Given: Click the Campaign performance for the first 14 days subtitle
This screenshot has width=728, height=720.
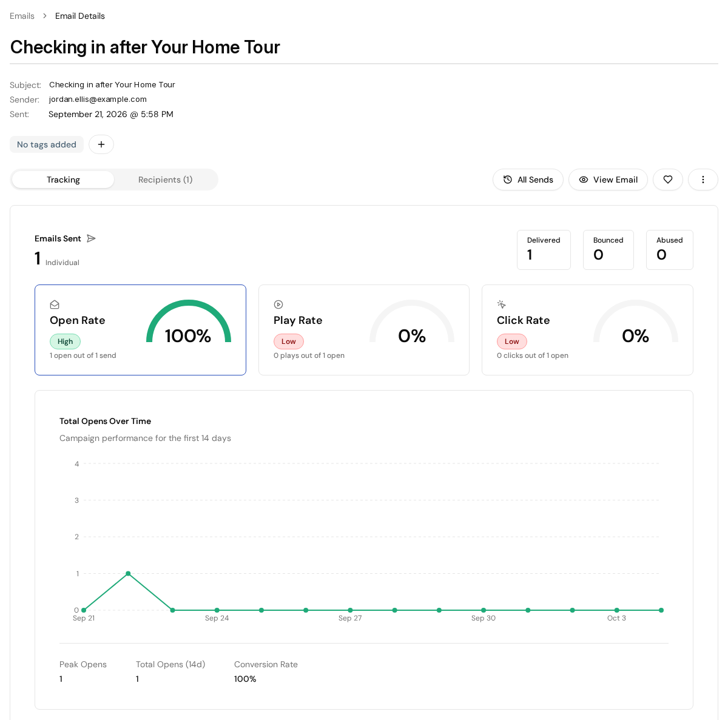Looking at the screenshot, I should (x=145, y=438).
